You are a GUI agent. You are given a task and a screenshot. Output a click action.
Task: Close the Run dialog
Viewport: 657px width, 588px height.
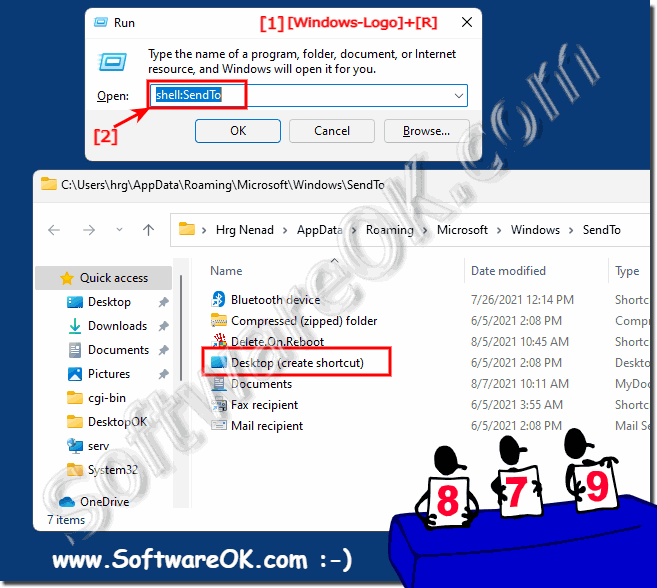pyautogui.click(x=467, y=22)
